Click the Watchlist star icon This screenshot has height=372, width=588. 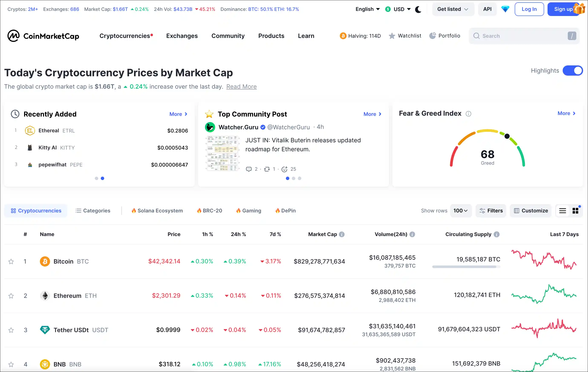[x=392, y=36]
